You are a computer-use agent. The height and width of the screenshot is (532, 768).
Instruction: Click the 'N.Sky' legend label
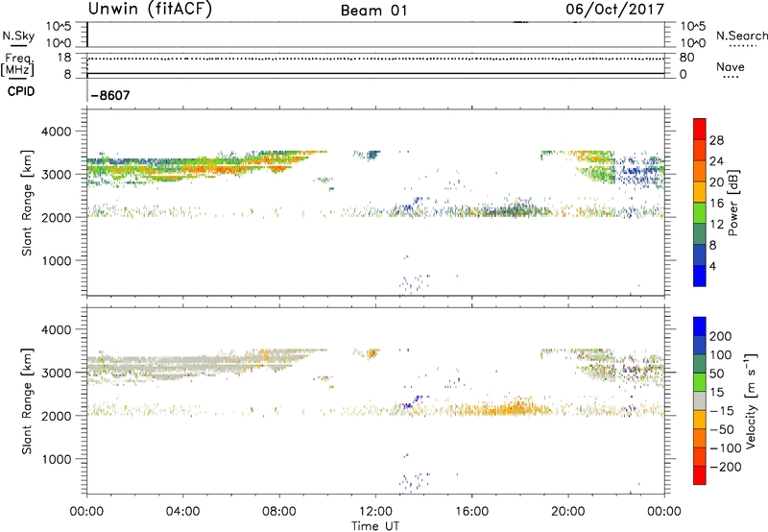[x=18, y=36]
